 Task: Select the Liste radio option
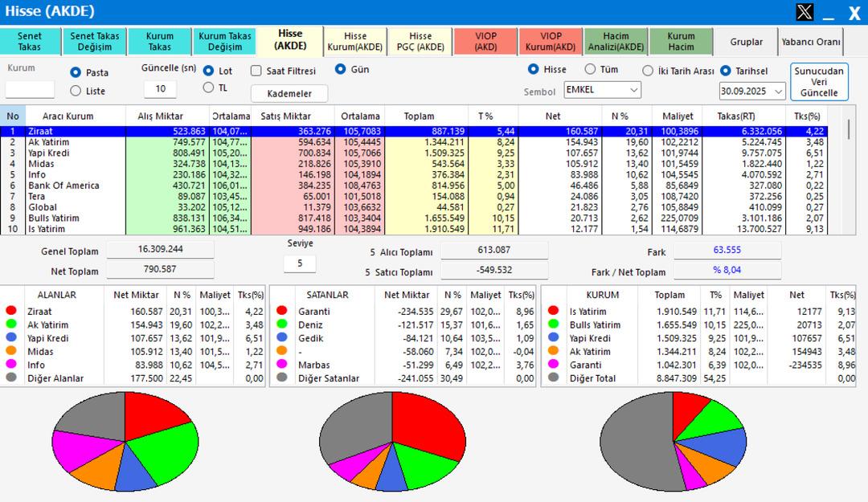76,91
